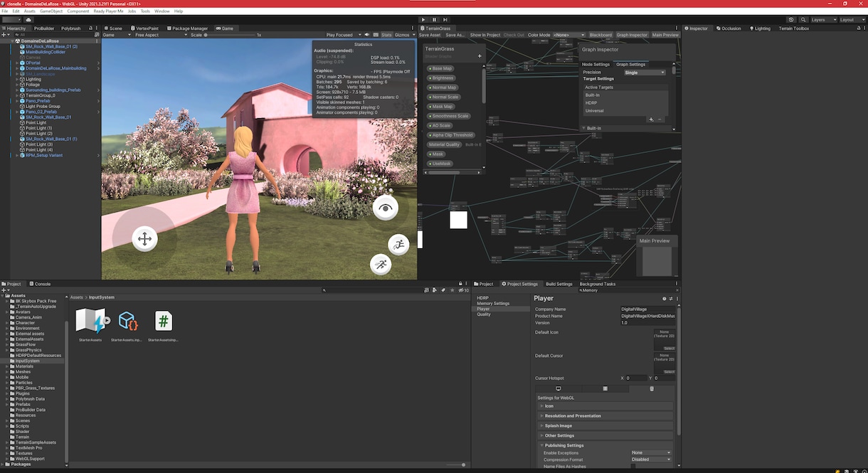Screen dimensions: 868x473
Task: Open the Layout dropdown
Action: pyautogui.click(x=851, y=20)
